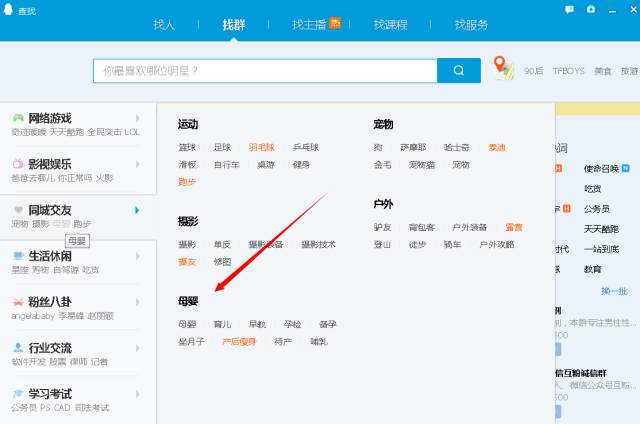This screenshot has width=640, height=424.
Task: Choose the 户外装备 tag
Action: 470,227
